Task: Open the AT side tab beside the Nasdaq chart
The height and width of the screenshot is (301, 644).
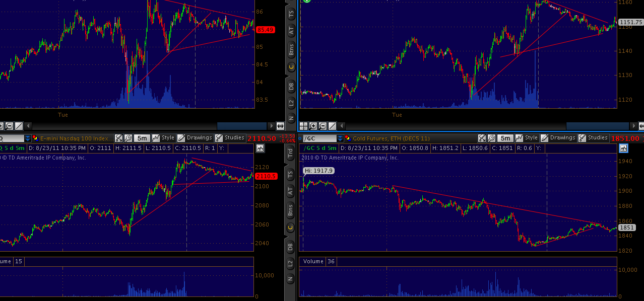Action: click(x=291, y=191)
